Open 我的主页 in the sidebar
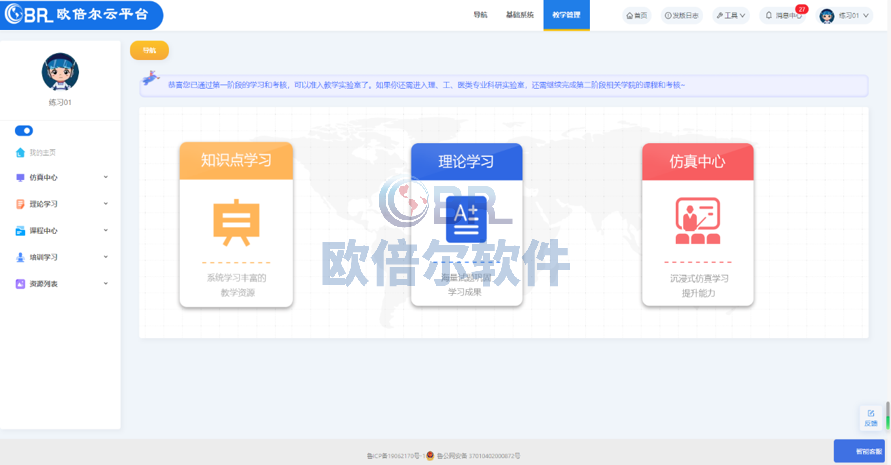The width and height of the screenshot is (891, 465). [x=43, y=152]
